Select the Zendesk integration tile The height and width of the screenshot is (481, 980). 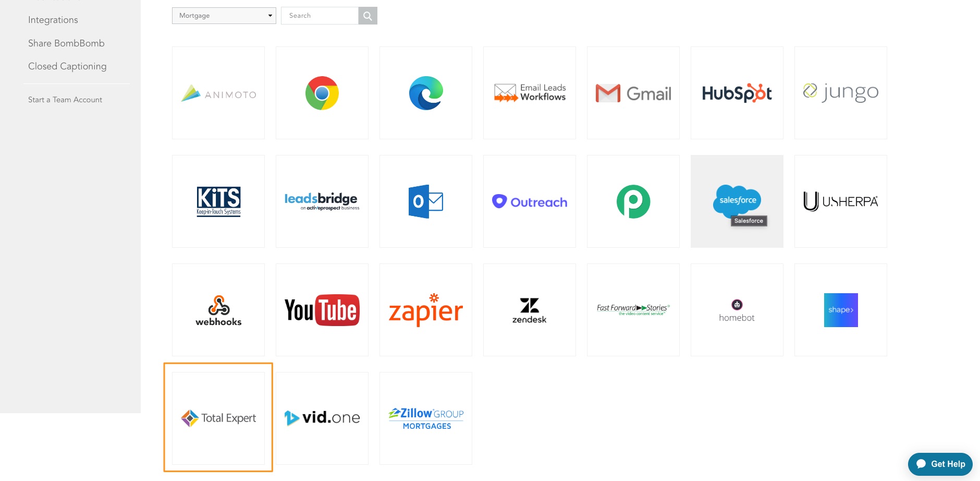[530, 310]
